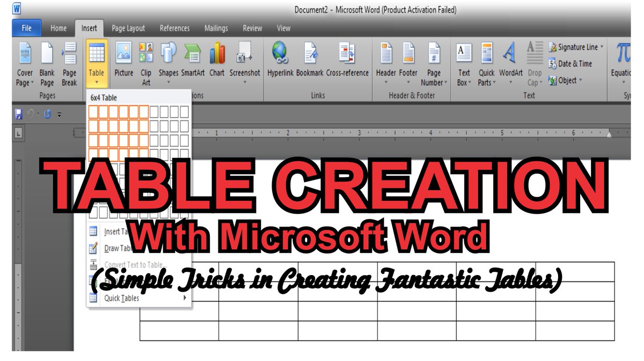Open the Mailings tab

[216, 28]
